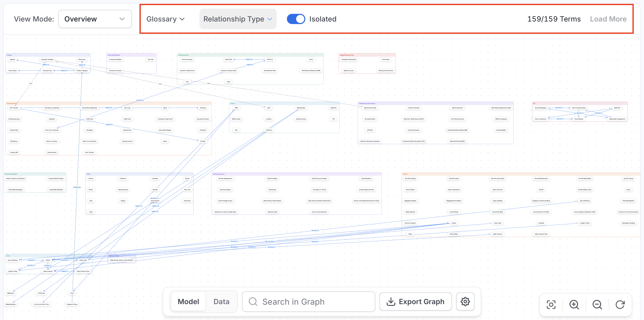Image resolution: width=644 pixels, height=320 pixels.
Task: Click the Test CDE node
Action: pos(150,59)
